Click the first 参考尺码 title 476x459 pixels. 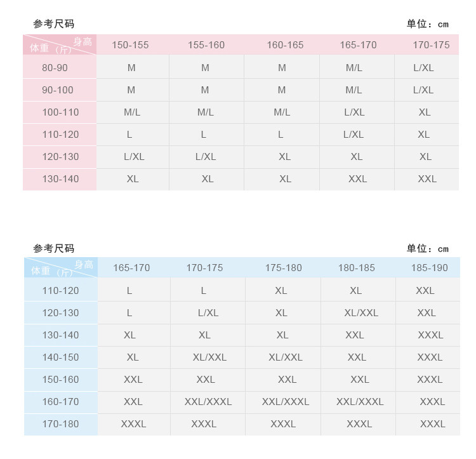[54, 23]
